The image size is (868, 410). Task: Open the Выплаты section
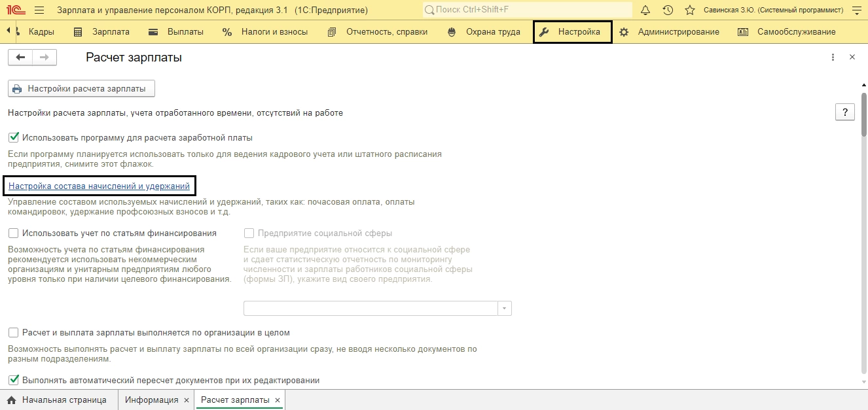click(176, 31)
